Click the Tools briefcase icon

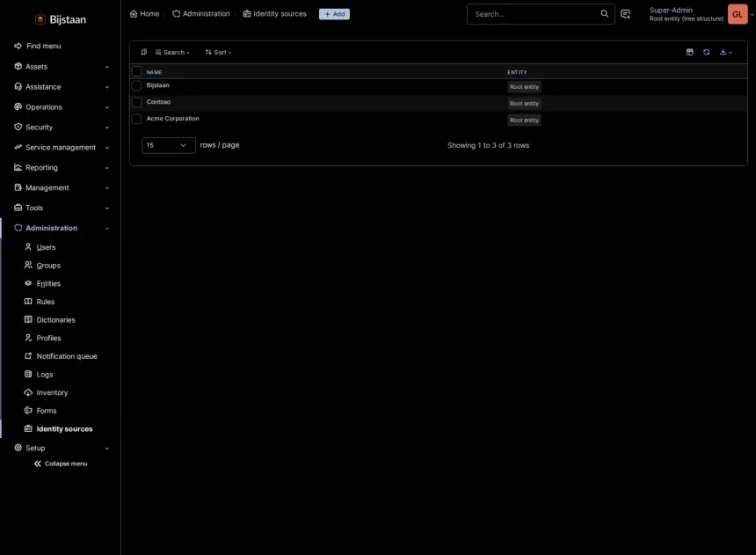(18, 208)
